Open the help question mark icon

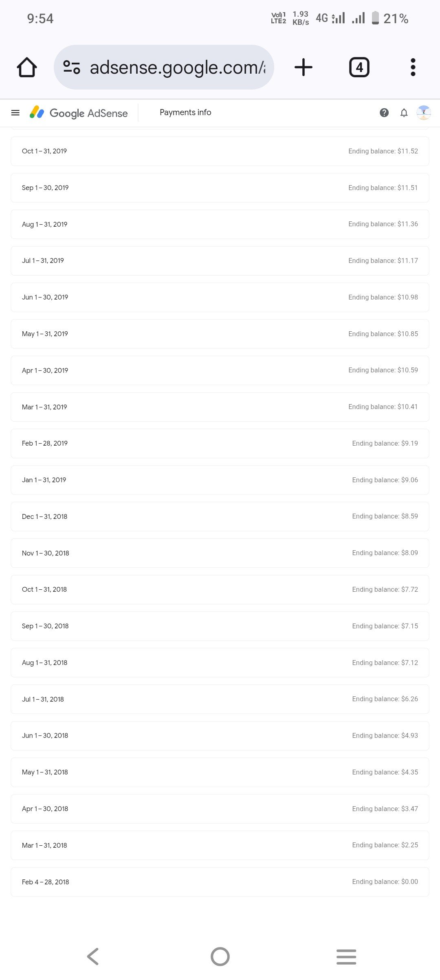click(384, 113)
